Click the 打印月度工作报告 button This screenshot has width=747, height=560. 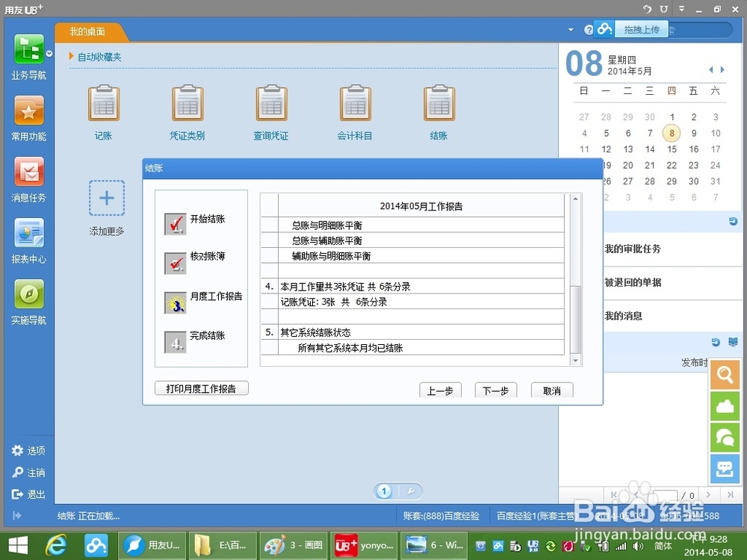pyautogui.click(x=201, y=388)
